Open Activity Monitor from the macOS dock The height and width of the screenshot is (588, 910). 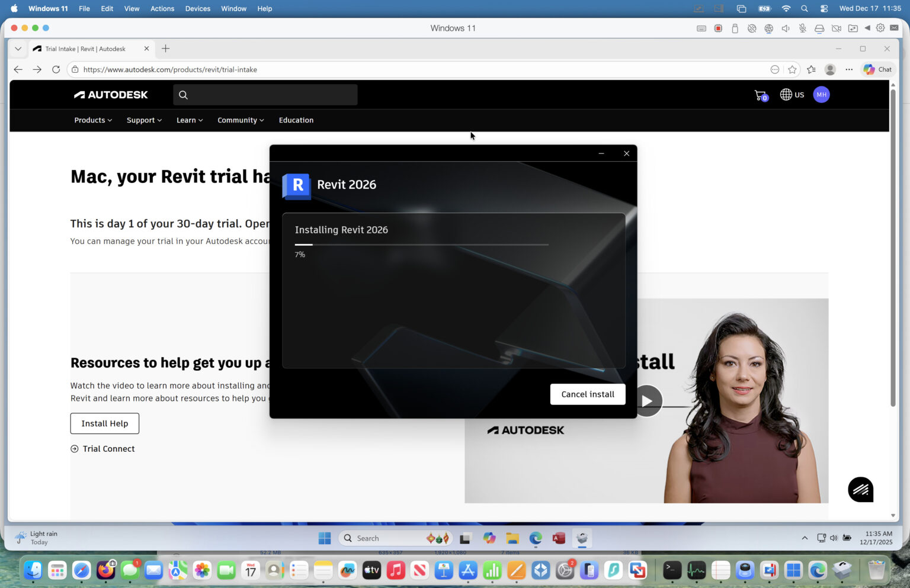(x=696, y=570)
